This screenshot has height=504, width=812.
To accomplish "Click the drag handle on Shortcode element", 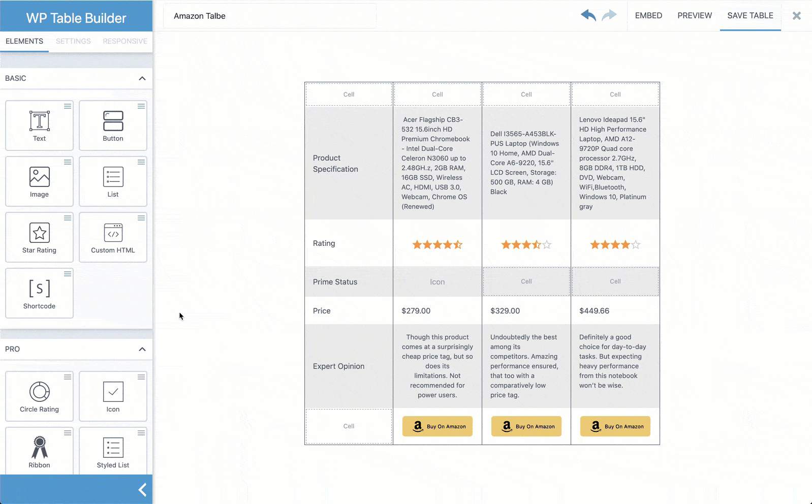I will click(67, 274).
